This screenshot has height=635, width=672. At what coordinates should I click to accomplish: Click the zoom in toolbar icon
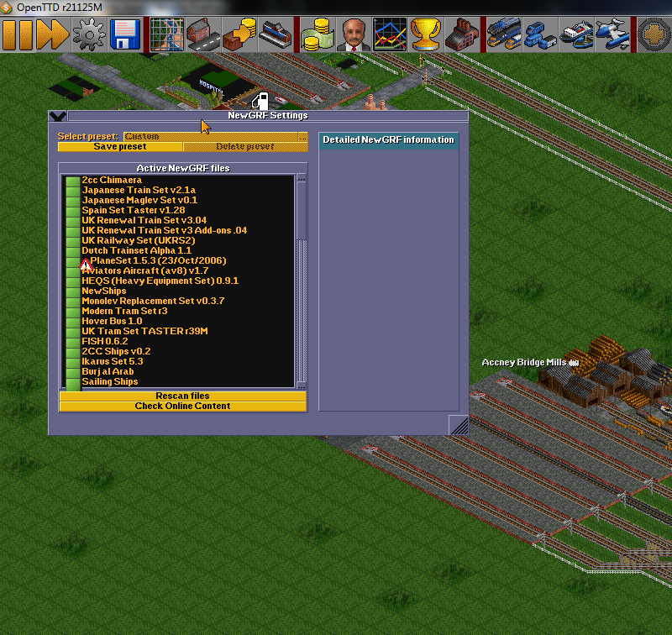click(654, 34)
